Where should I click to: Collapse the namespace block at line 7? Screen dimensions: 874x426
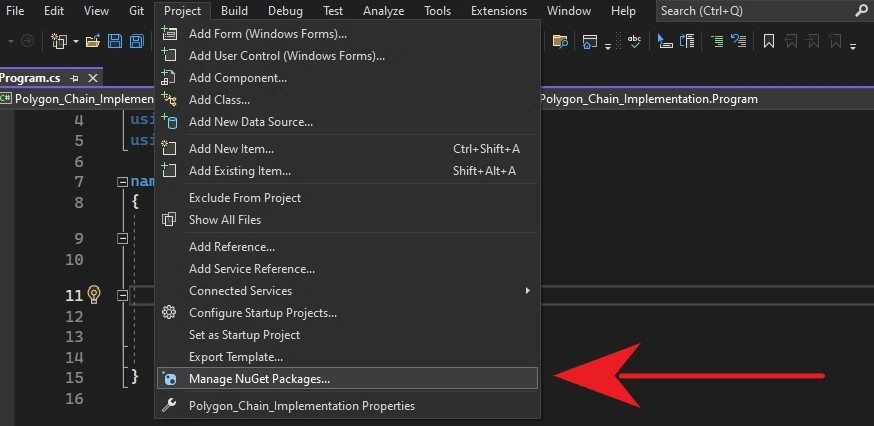(x=122, y=182)
